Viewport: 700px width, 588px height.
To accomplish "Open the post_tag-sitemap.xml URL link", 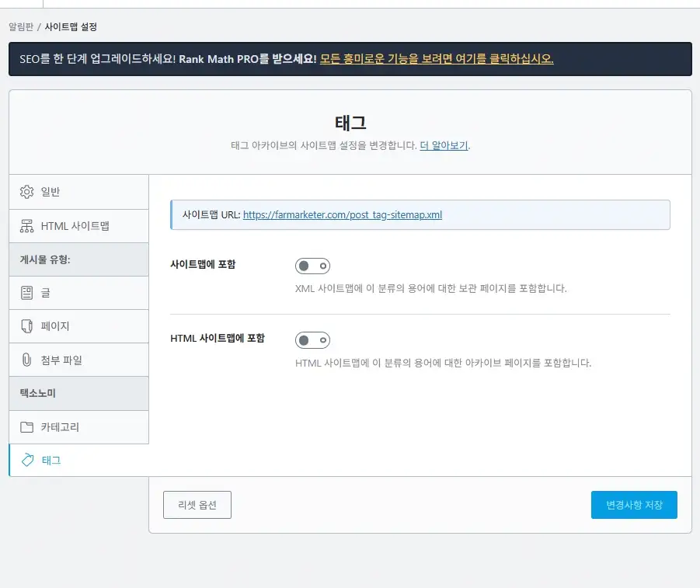I will [342, 215].
